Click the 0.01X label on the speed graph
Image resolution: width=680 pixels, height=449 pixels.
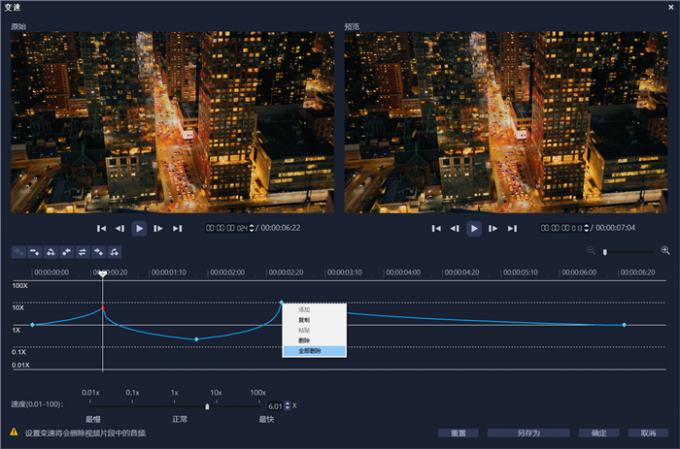click(x=21, y=365)
